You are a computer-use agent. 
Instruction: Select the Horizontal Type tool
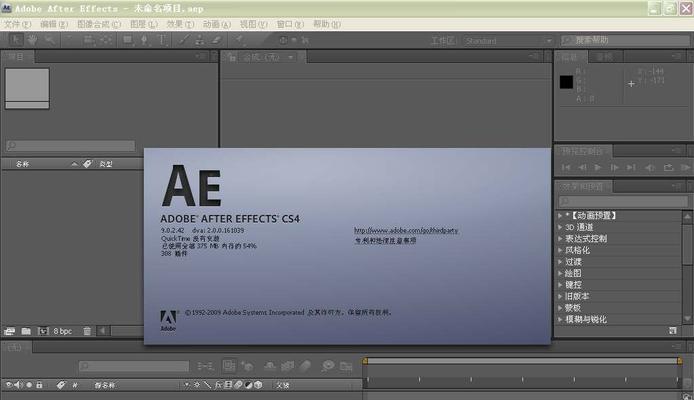click(x=162, y=40)
